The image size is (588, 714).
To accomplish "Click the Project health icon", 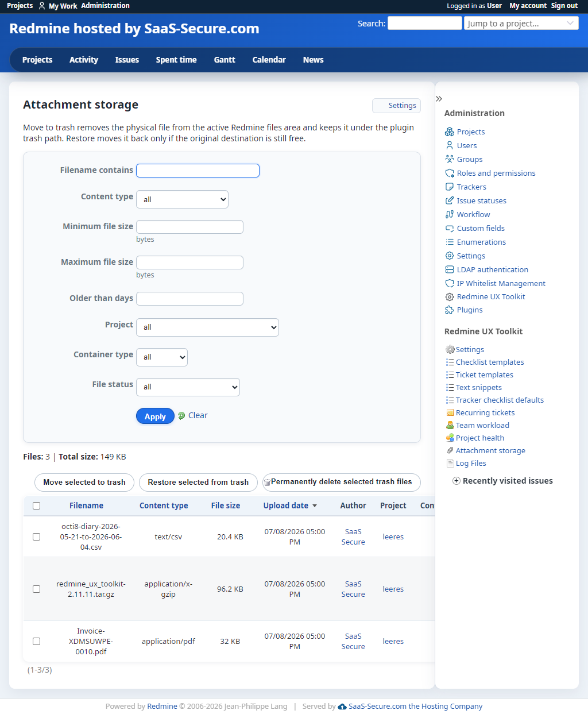I will (450, 438).
